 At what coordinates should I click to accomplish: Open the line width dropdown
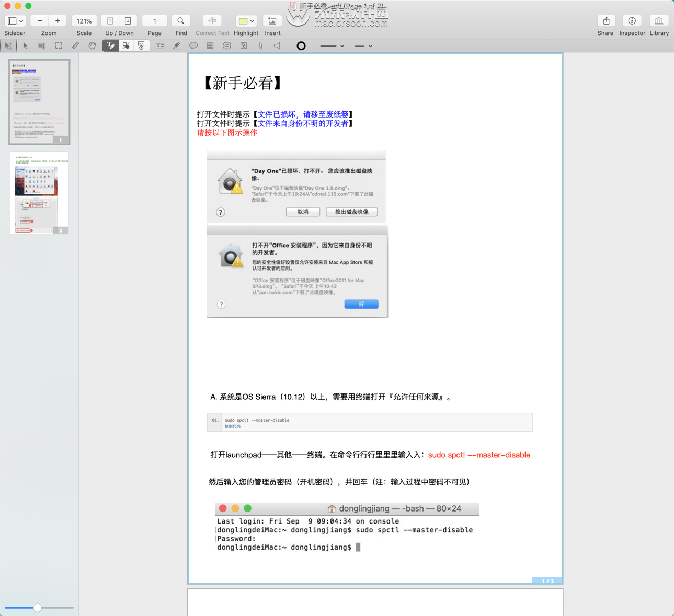coord(363,46)
